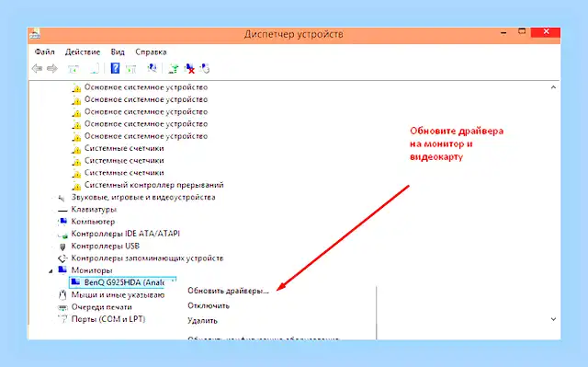
Task: Open the Действие menu
Action: pos(83,52)
